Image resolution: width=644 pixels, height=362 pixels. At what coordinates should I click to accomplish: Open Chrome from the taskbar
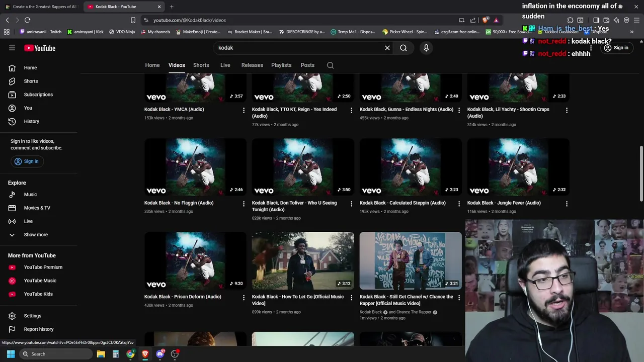coord(130,354)
